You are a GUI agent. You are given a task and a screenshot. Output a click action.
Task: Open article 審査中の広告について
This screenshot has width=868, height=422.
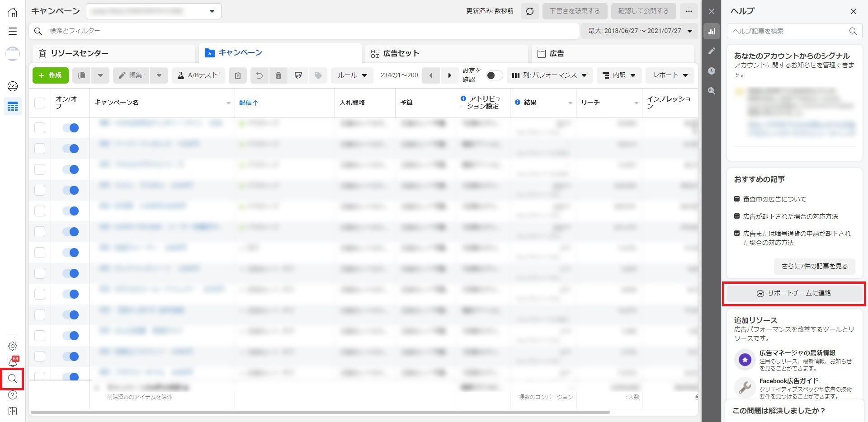pos(775,199)
